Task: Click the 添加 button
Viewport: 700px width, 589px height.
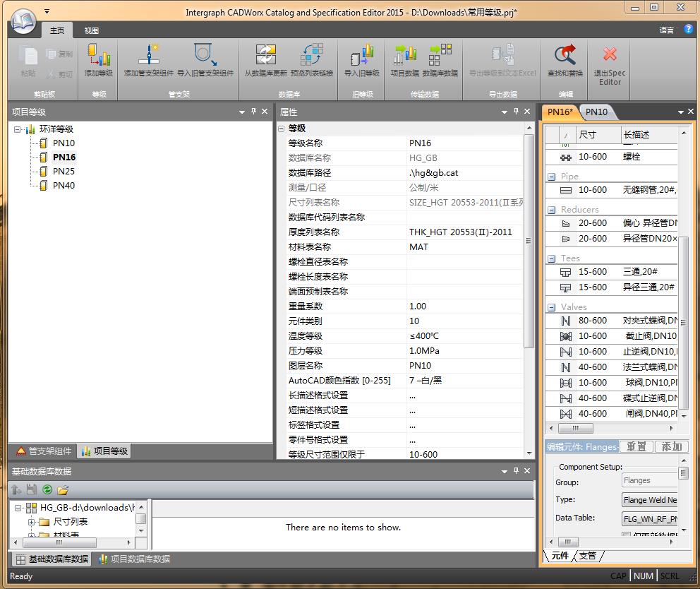Action: 672,446
